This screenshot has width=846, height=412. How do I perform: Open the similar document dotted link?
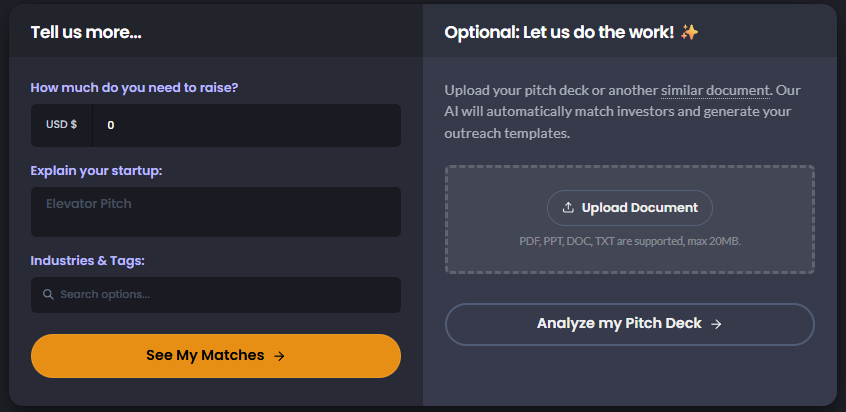pos(715,90)
